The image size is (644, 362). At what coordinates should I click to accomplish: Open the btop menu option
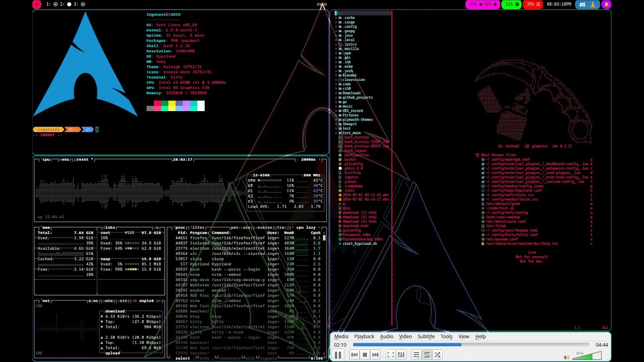pos(64,159)
